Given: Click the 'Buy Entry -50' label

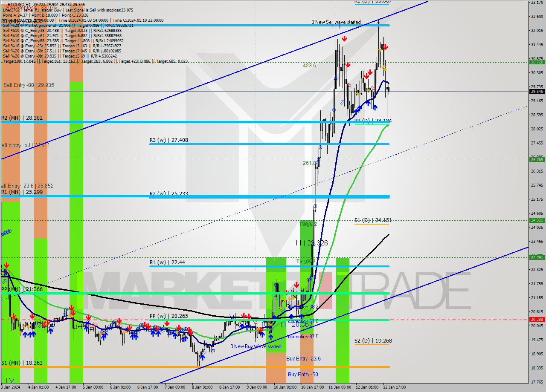Looking at the screenshot, I should (303, 375).
